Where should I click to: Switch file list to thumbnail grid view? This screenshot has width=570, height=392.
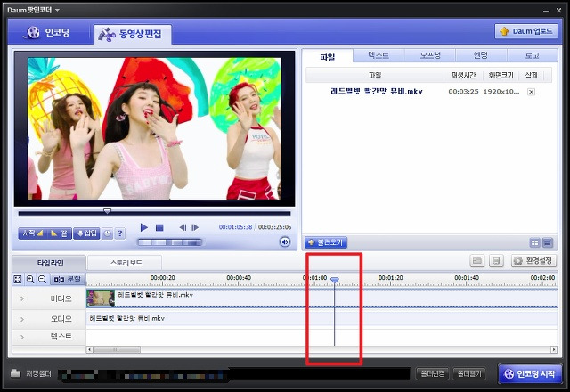pos(534,242)
